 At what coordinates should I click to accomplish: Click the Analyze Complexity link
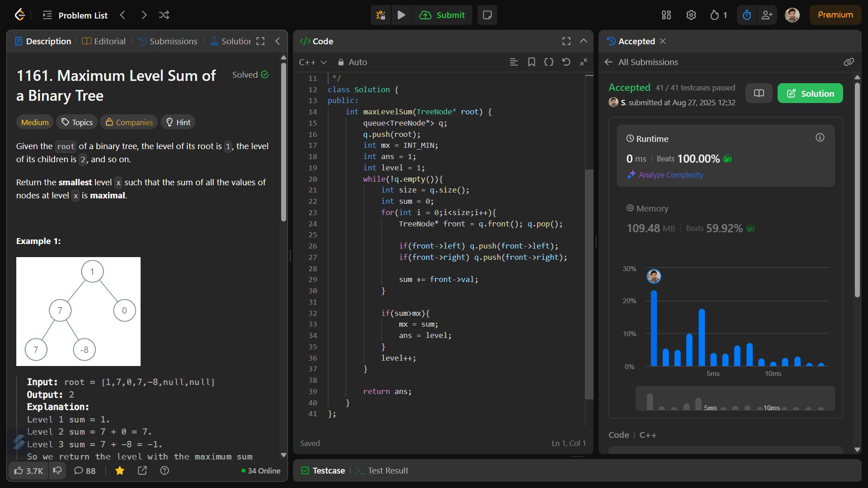point(671,175)
